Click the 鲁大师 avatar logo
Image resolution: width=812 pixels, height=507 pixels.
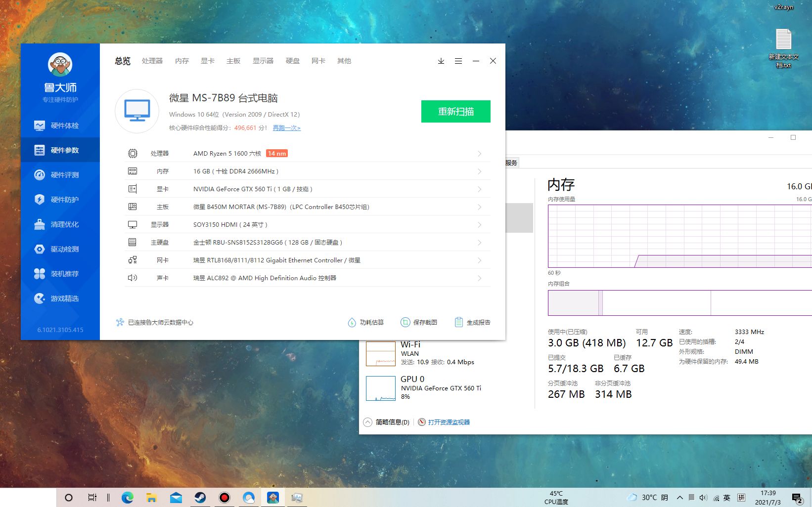click(60, 65)
